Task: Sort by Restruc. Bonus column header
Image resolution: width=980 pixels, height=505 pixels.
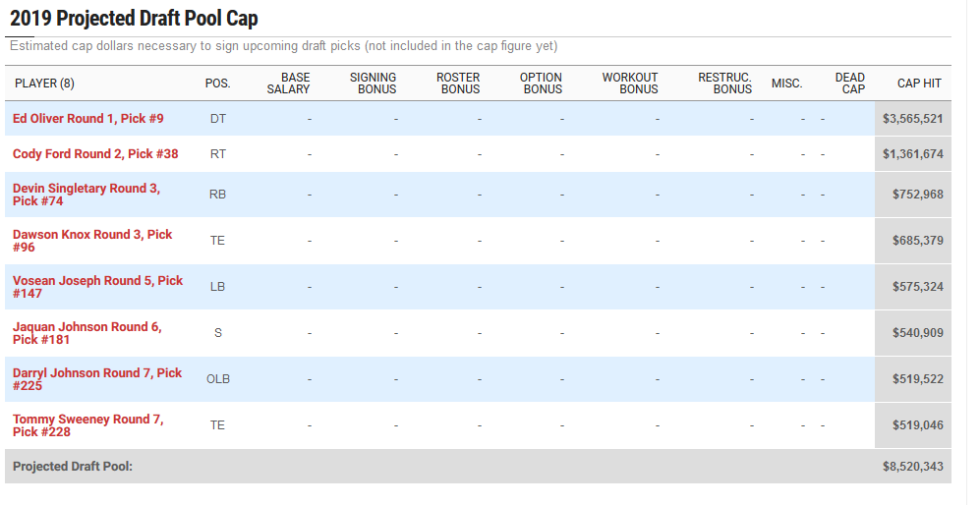Action: pos(725,84)
